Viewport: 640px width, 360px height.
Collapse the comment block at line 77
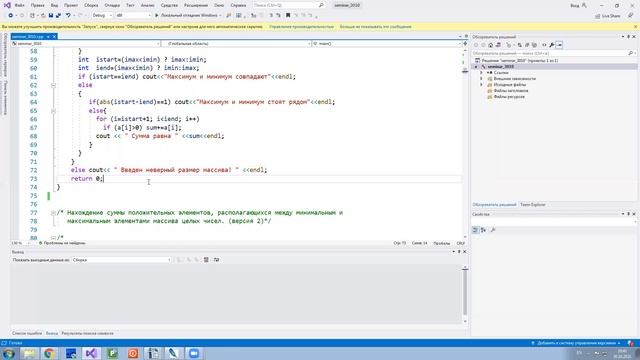pos(53,213)
